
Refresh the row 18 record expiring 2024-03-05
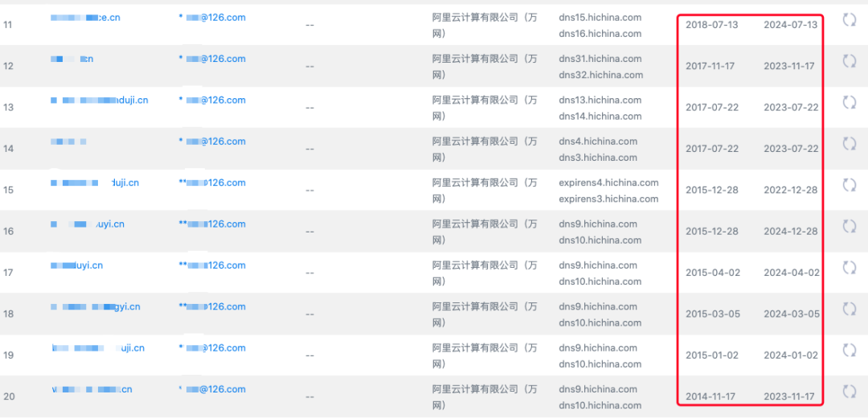coord(849,309)
